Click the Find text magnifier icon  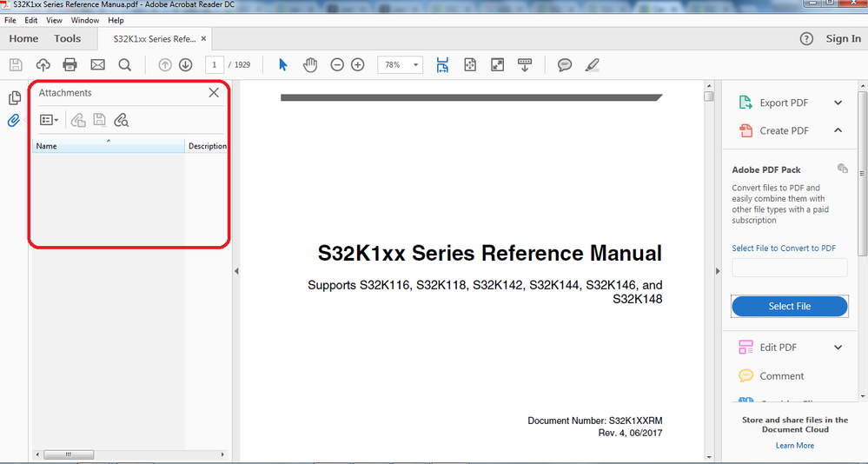coord(125,65)
